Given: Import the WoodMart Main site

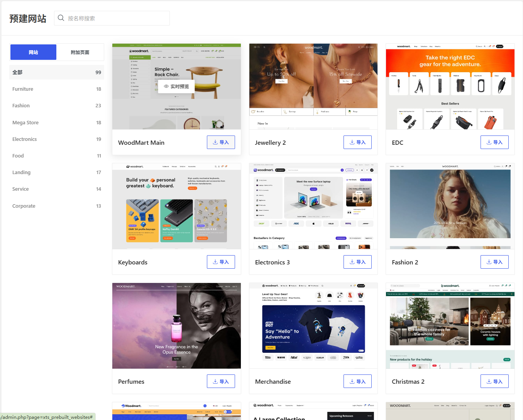Looking at the screenshot, I should 221,142.
